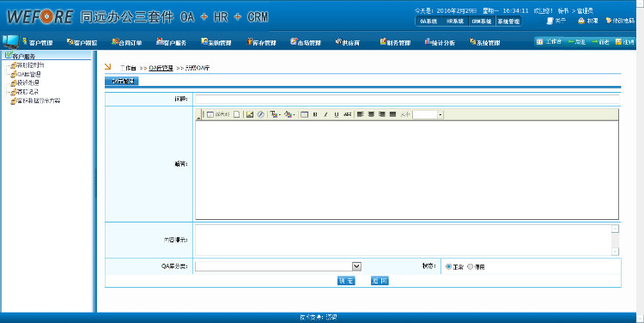Image resolution: width=644 pixels, height=323 pixels.
Task: Toggle underline formatting
Action: coord(337,114)
